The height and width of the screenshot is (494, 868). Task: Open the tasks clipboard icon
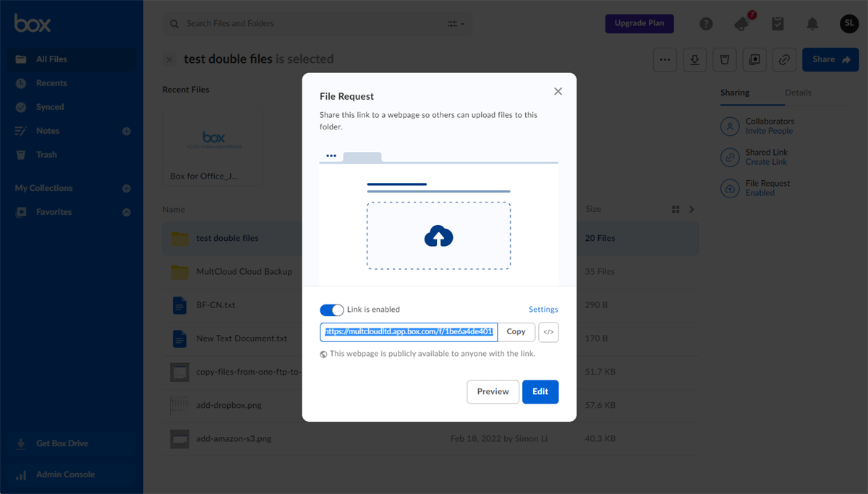coord(778,24)
